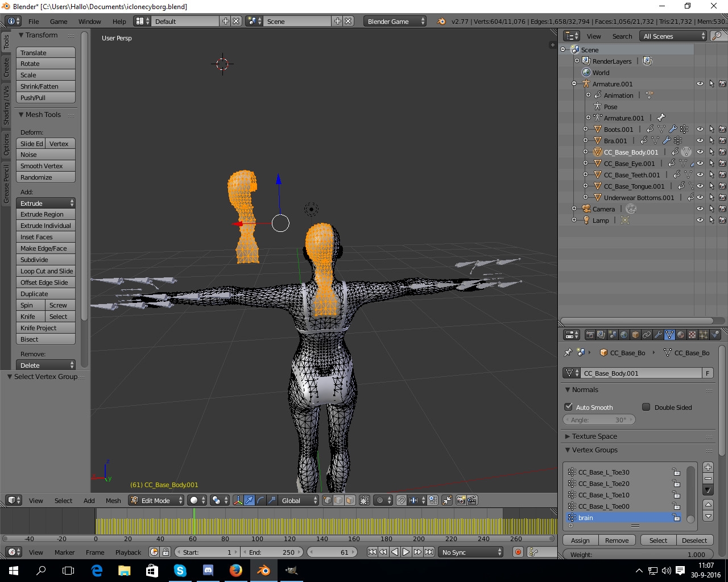Open the Blender Game engine dropdown
This screenshot has height=582, width=728.
(395, 21)
